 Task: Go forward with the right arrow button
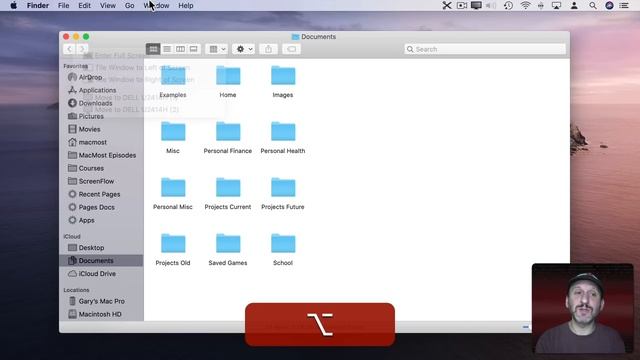click(82, 49)
